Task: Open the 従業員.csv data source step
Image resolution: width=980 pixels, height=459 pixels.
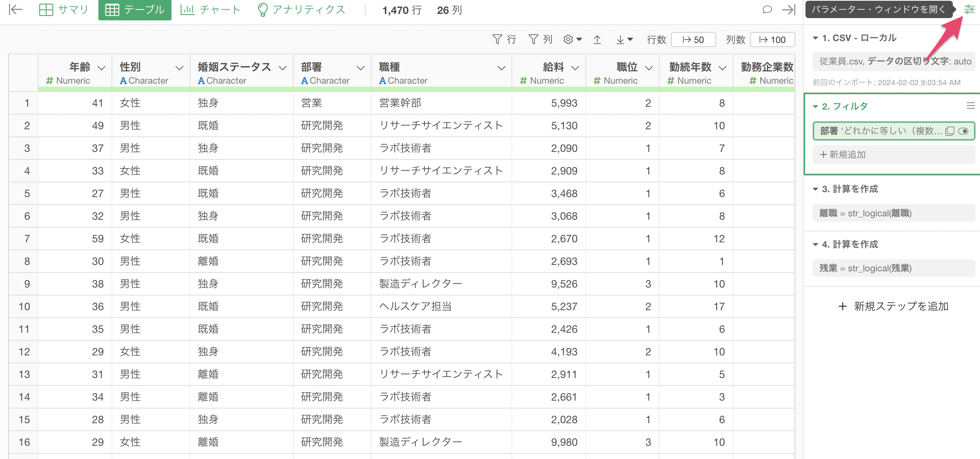Action: pyautogui.click(x=893, y=61)
